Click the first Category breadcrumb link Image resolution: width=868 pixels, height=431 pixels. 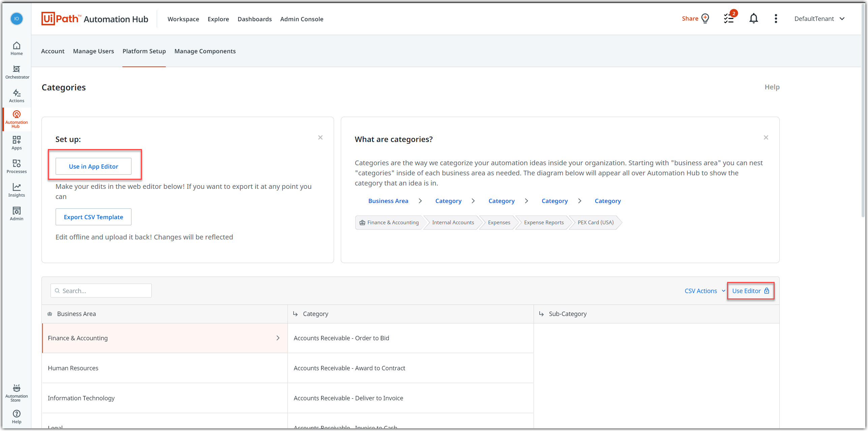[448, 201]
